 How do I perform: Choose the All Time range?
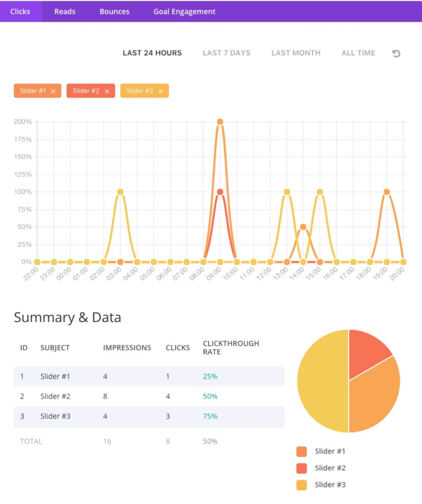(358, 53)
